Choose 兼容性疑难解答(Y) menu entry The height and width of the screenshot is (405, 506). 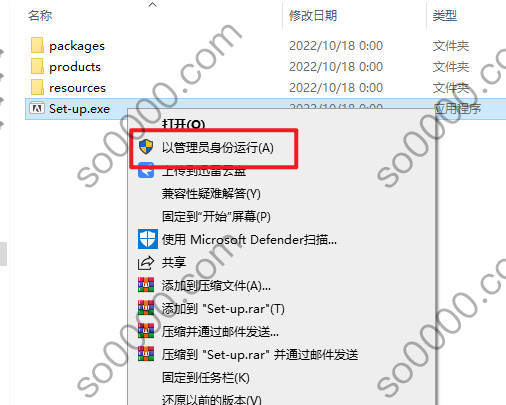211,194
